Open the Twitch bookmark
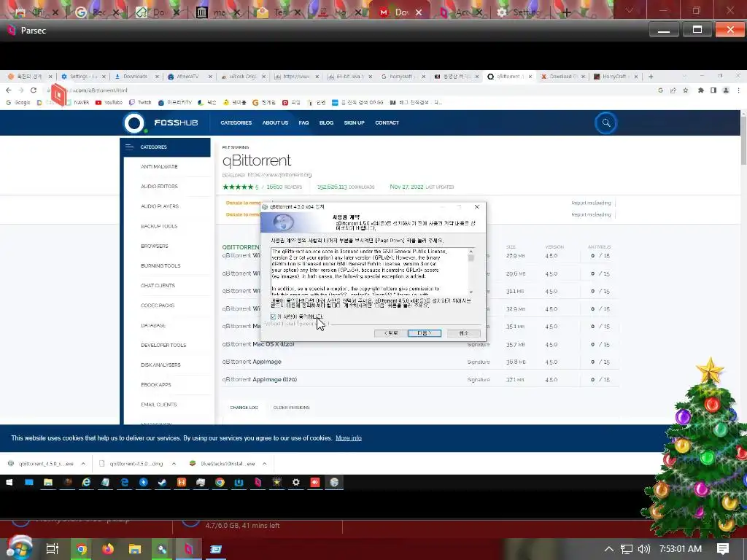747x560 pixels. click(140, 102)
